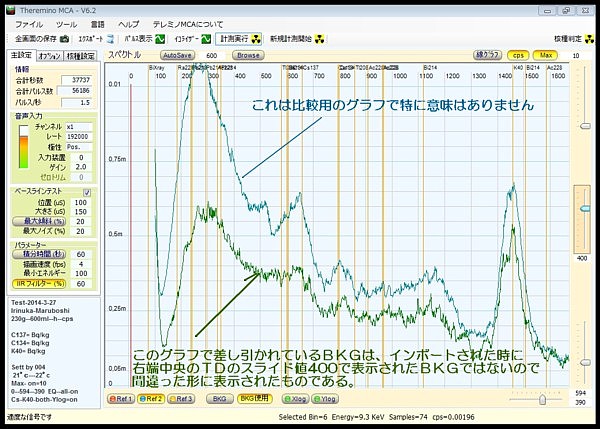600x429 pixels.
Task: Open the ツール menu
Action: (x=67, y=24)
